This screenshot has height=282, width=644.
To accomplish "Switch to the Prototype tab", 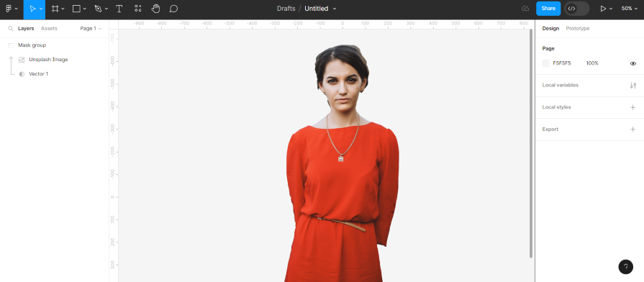I will tap(578, 28).
